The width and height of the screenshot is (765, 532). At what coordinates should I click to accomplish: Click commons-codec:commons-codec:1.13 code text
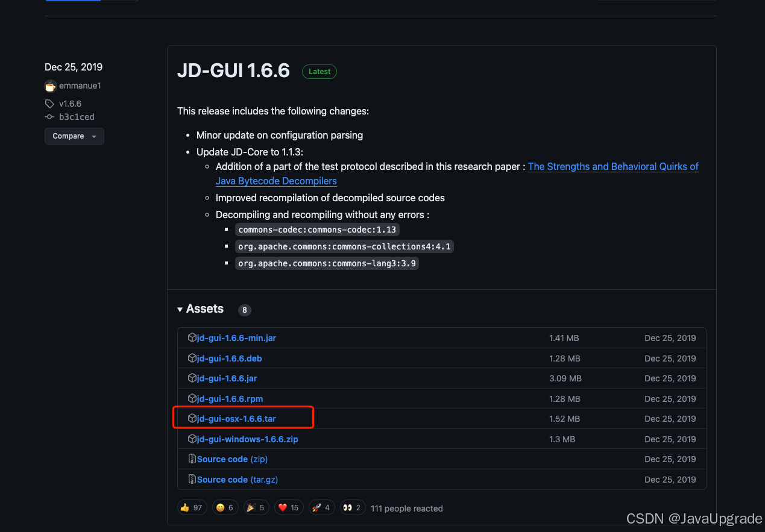point(317,230)
